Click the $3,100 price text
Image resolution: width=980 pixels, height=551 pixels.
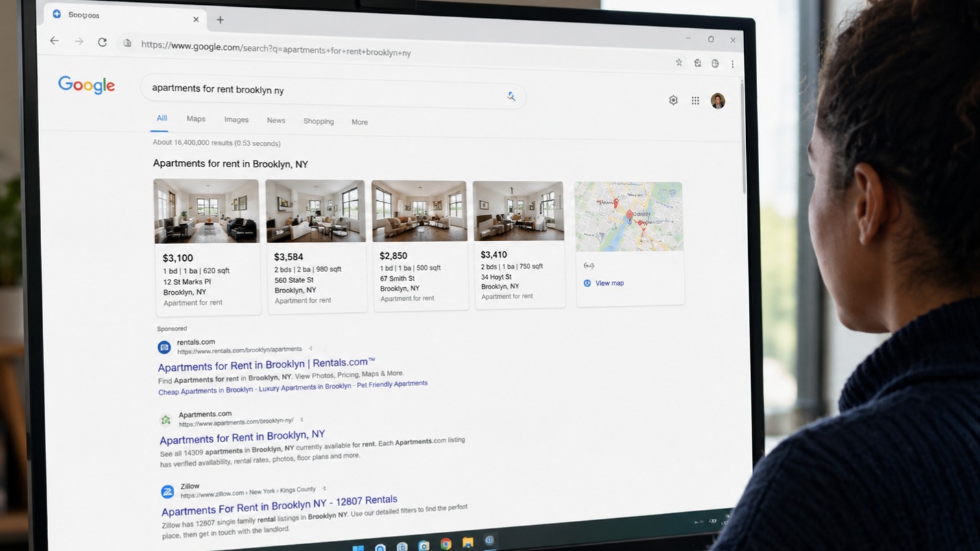pos(178,258)
